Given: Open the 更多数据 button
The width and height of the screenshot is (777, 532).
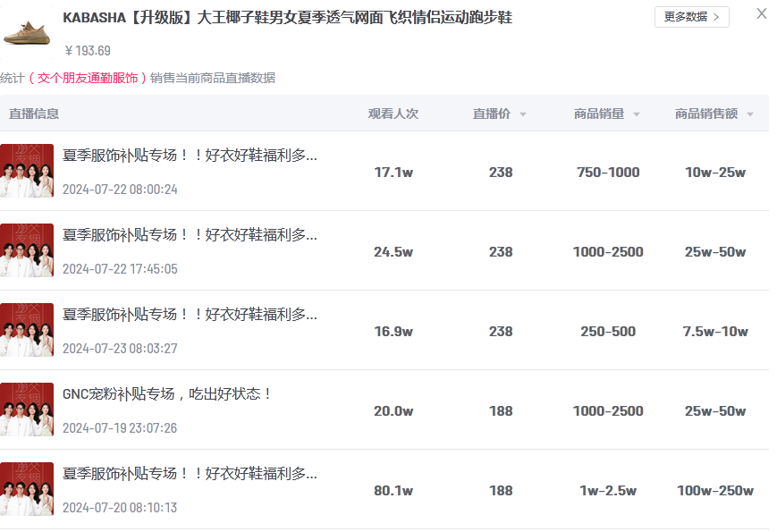Looking at the screenshot, I should click(691, 17).
